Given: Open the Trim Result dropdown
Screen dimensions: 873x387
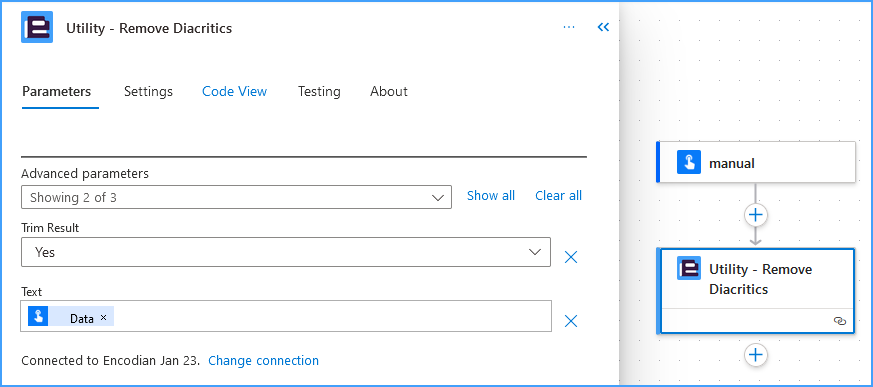Looking at the screenshot, I should pos(286,252).
